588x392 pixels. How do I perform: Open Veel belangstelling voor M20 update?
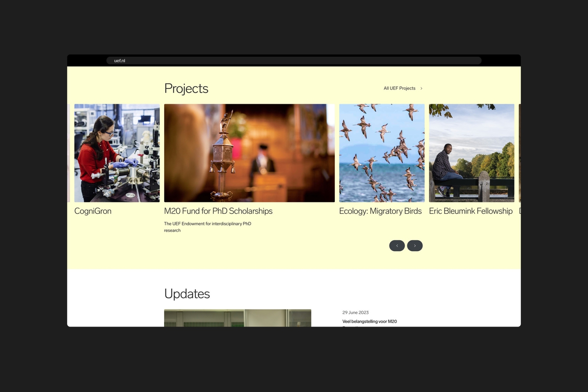[369, 321]
